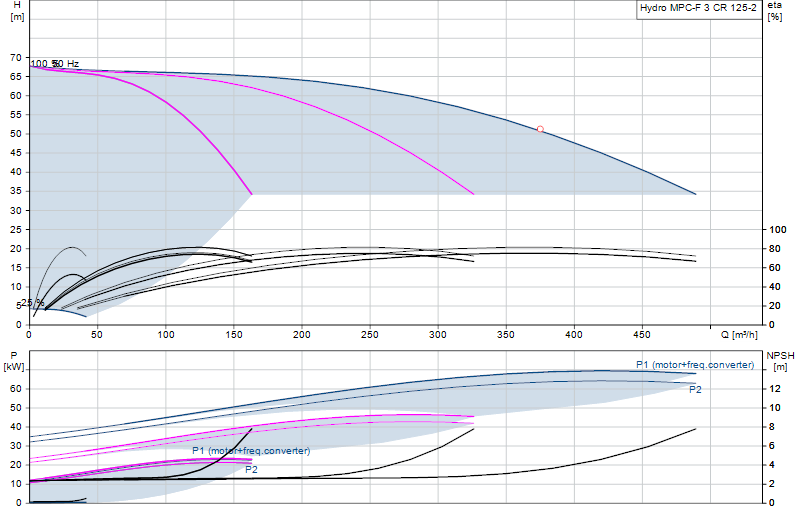Image resolution: width=800 pixels, height=520 pixels.
Task: Click the NPSH [m] axis label
Action: tap(780, 361)
